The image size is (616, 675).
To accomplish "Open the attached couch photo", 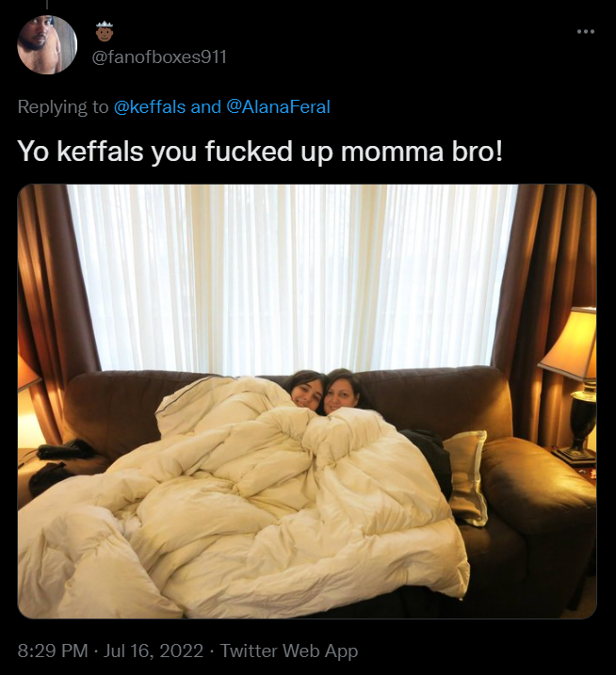I will tap(307, 401).
